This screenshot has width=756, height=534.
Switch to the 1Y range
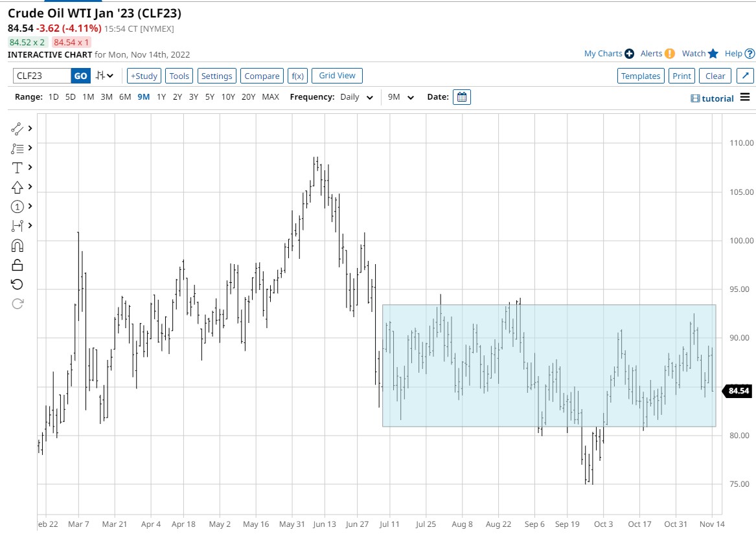click(x=161, y=96)
